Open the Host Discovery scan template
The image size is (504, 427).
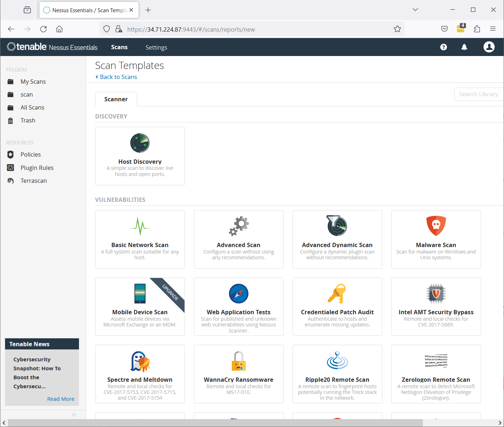140,156
